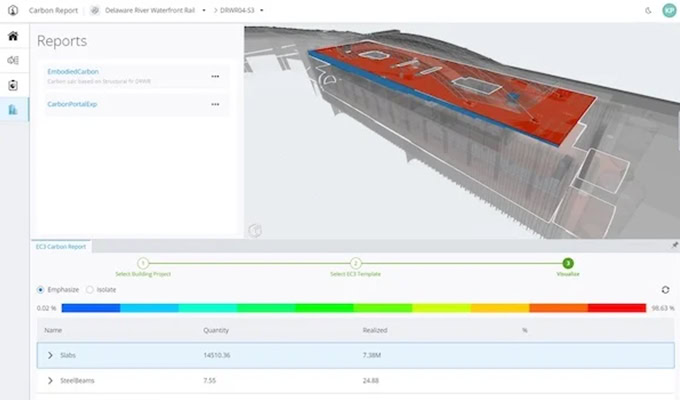
Task: Click the red segment of color legend
Action: [617, 308]
